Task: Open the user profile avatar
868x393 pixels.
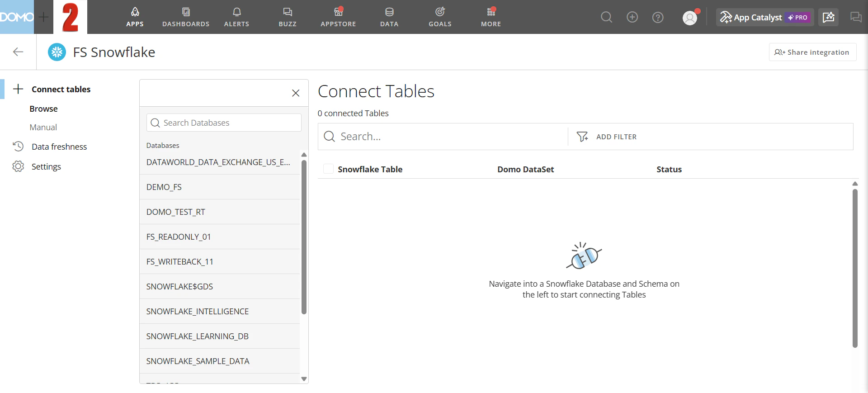Action: (690, 18)
